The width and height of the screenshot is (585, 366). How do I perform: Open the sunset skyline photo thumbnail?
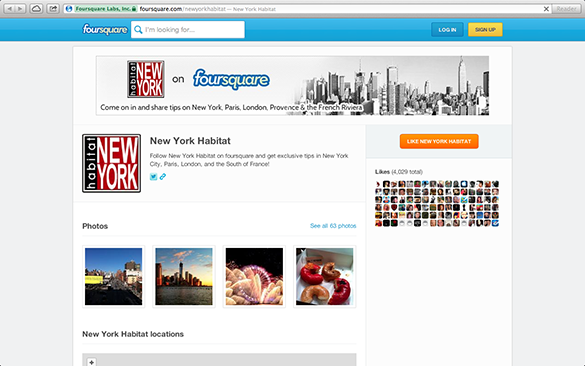tap(184, 276)
